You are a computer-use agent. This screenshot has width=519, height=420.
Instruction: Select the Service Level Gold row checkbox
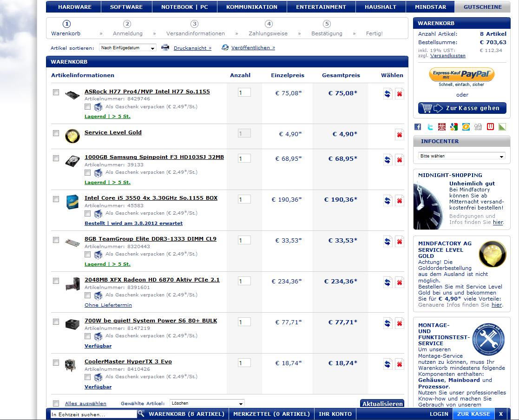[x=56, y=133]
